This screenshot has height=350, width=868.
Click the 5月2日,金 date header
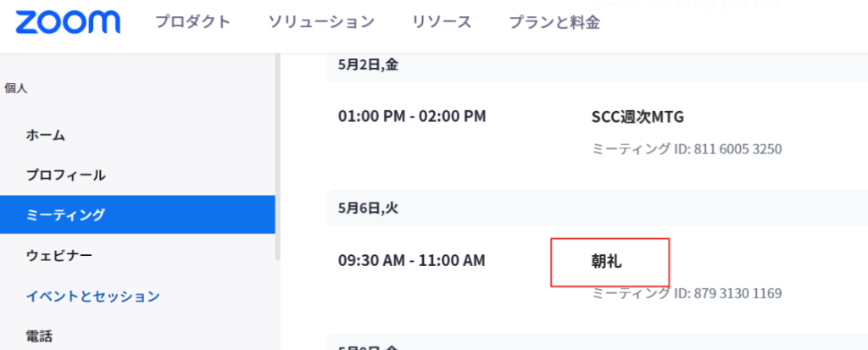(368, 64)
